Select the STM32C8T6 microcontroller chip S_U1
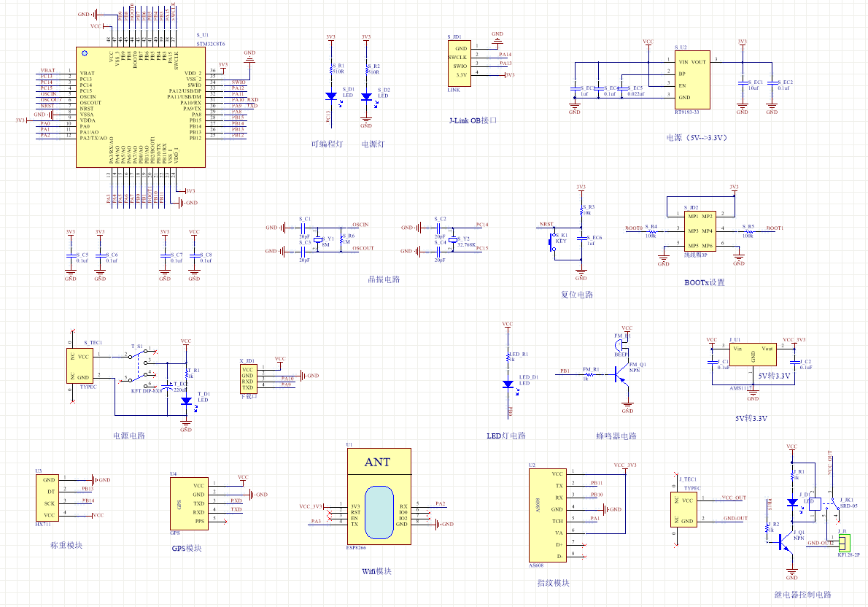 click(x=141, y=107)
